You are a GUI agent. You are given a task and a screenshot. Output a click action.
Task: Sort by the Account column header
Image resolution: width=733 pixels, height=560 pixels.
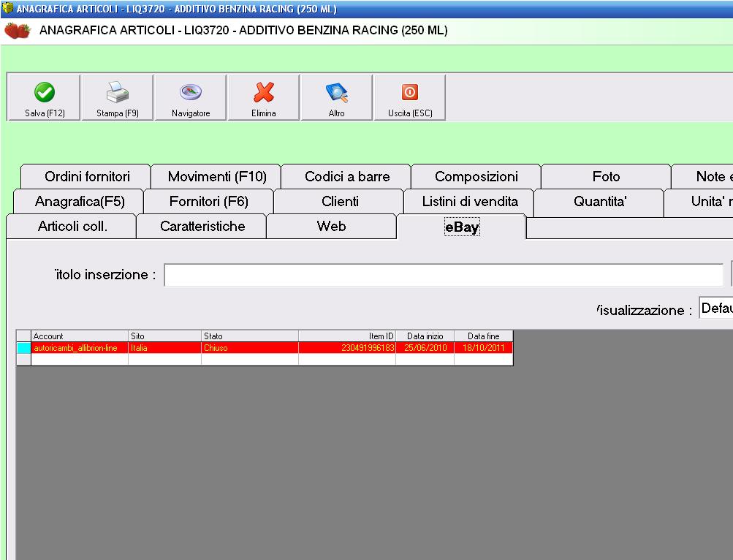(x=80, y=336)
